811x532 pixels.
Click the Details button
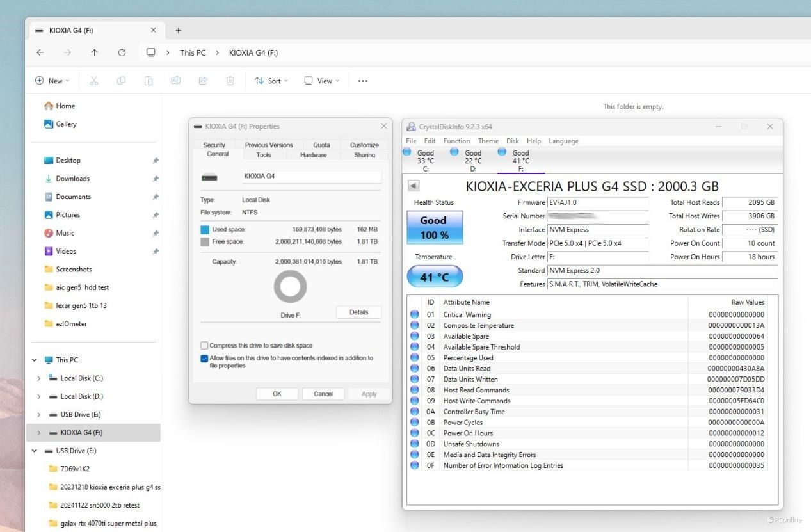[x=358, y=312]
